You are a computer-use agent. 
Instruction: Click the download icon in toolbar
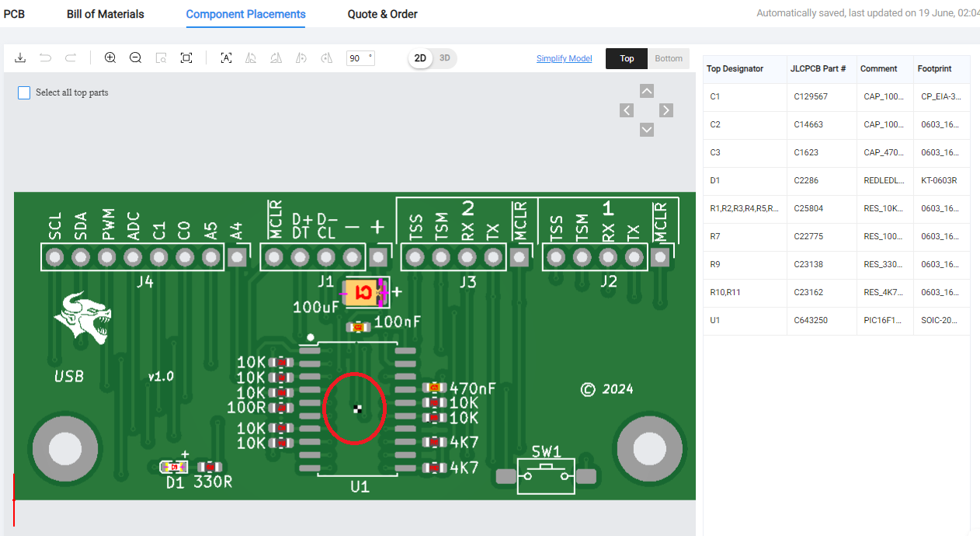coord(21,58)
